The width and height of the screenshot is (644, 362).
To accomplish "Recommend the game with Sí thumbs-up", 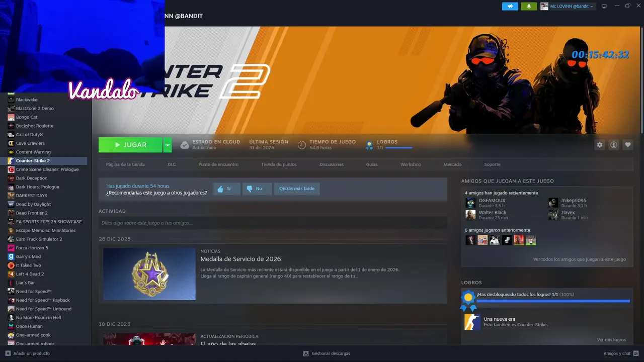I will (x=226, y=189).
